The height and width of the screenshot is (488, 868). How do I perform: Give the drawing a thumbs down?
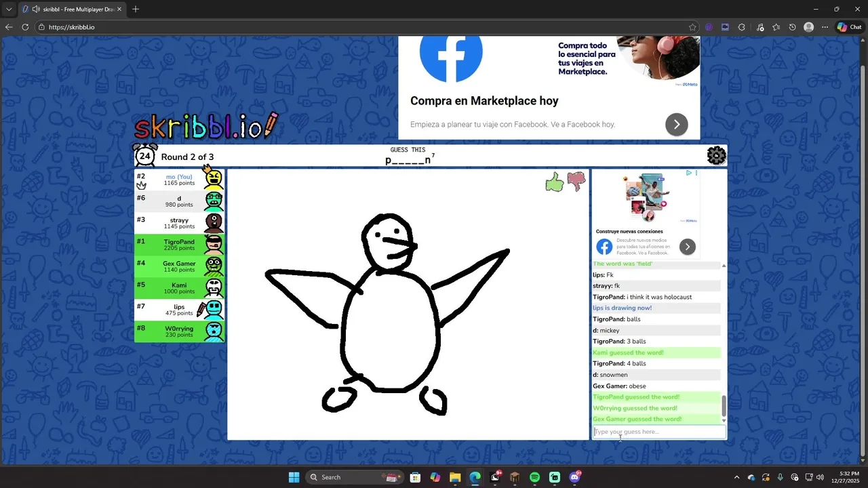pos(576,181)
